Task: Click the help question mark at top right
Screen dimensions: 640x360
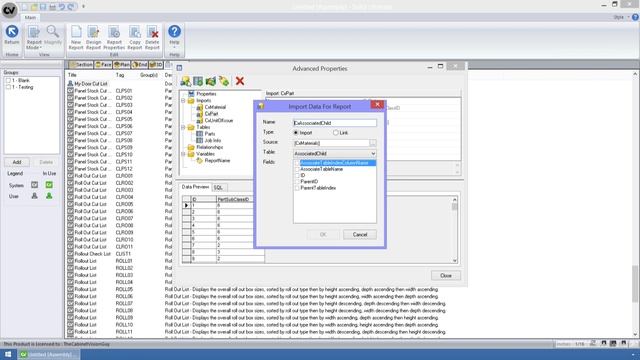Action: (x=635, y=17)
